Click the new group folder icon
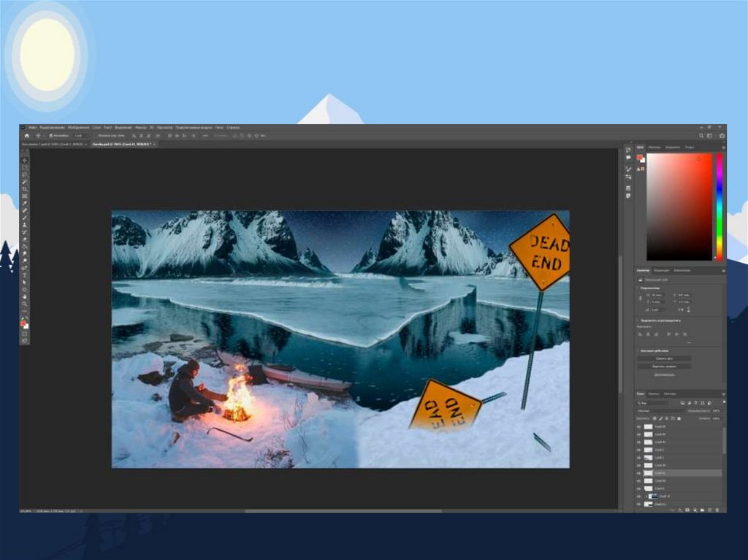 [x=702, y=510]
